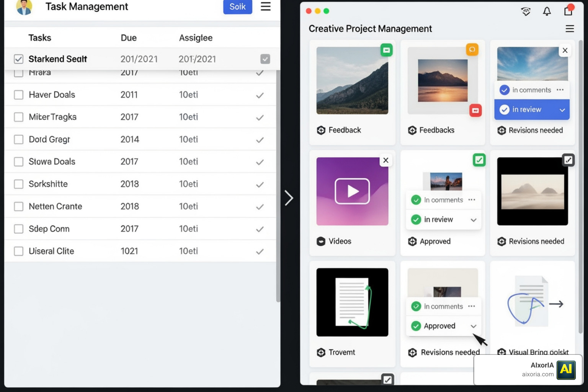The height and width of the screenshot is (392, 588).
Task: Click the AlxorIA AI logo icon
Action: [566, 370]
